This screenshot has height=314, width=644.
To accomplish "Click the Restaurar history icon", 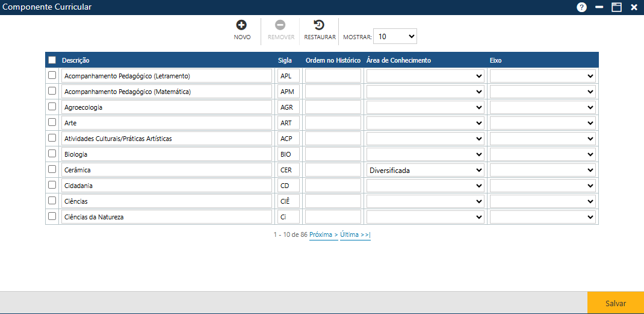I will [319, 25].
